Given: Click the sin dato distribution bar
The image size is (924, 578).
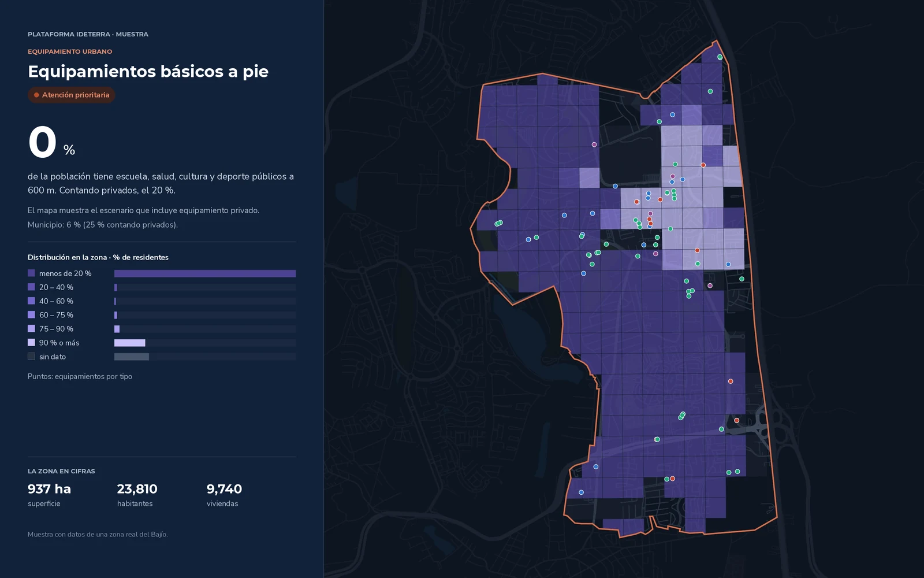Looking at the screenshot, I should click(x=132, y=357).
